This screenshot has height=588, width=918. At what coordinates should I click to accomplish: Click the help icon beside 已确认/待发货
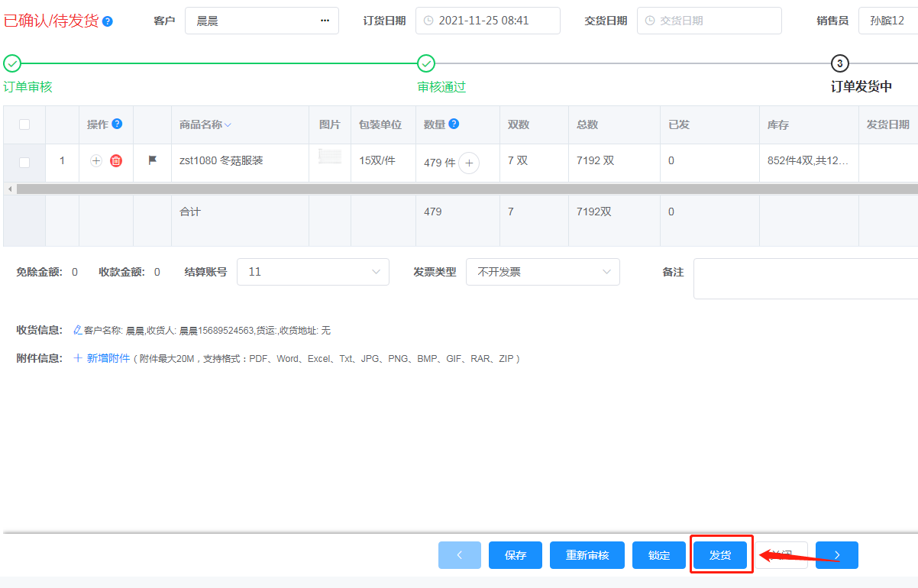click(x=108, y=21)
